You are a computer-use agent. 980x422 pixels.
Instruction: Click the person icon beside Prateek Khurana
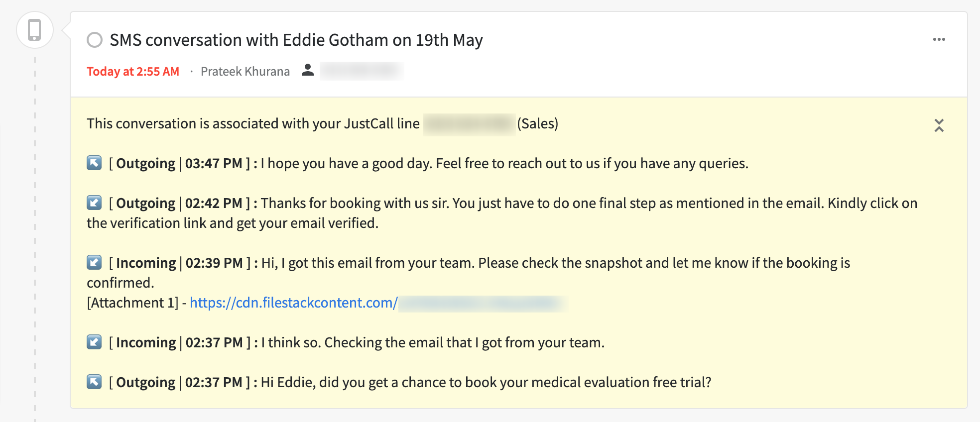(x=308, y=70)
